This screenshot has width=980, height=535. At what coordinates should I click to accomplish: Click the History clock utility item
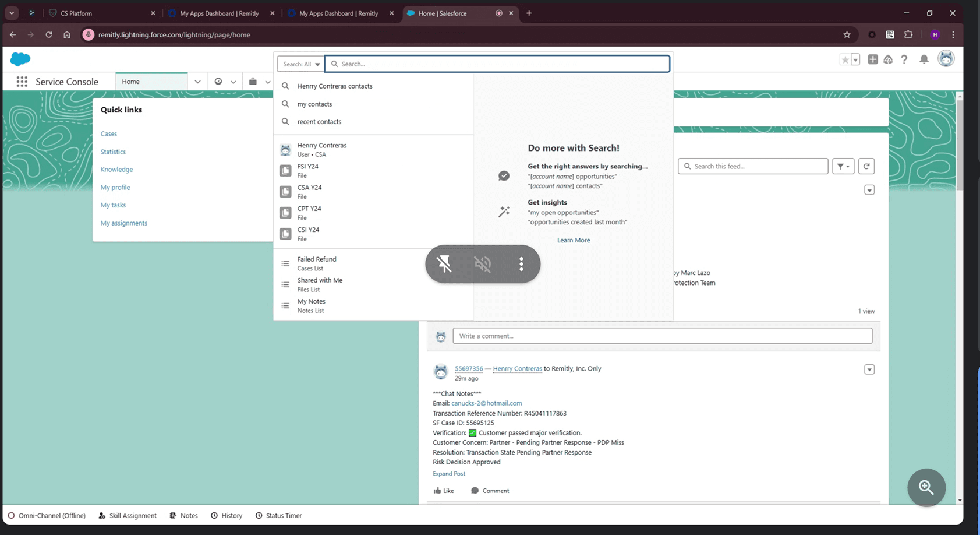pos(227,516)
